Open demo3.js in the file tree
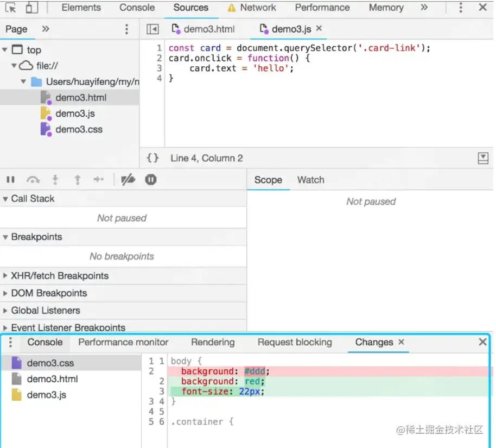Viewport: 496px width, 448px height. point(69,113)
